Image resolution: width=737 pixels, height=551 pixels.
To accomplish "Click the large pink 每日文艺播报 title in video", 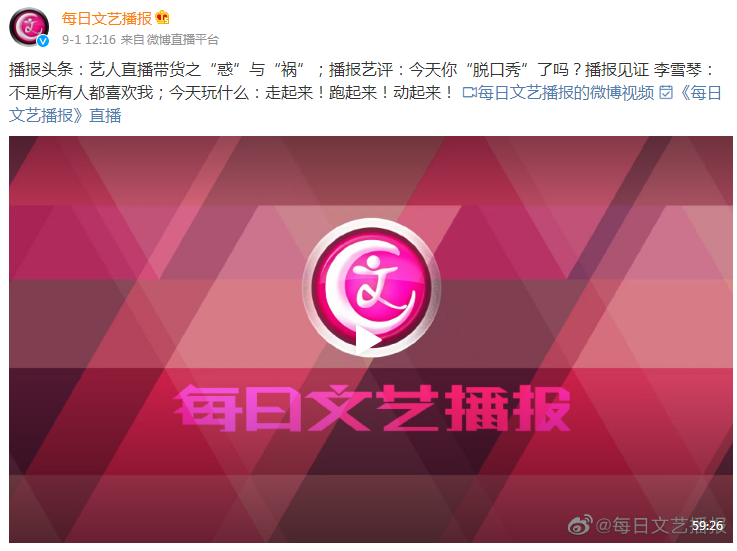I will coord(372,408).
